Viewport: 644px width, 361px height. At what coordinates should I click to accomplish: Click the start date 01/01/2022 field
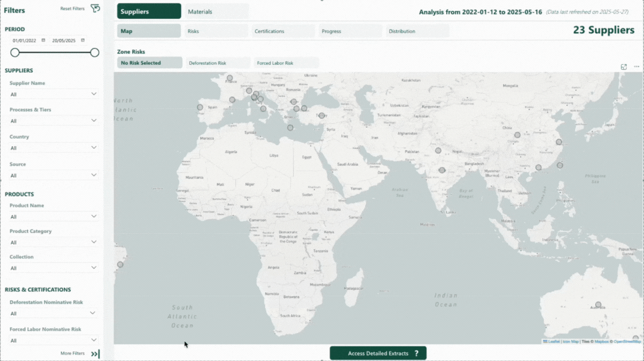pyautogui.click(x=25, y=41)
